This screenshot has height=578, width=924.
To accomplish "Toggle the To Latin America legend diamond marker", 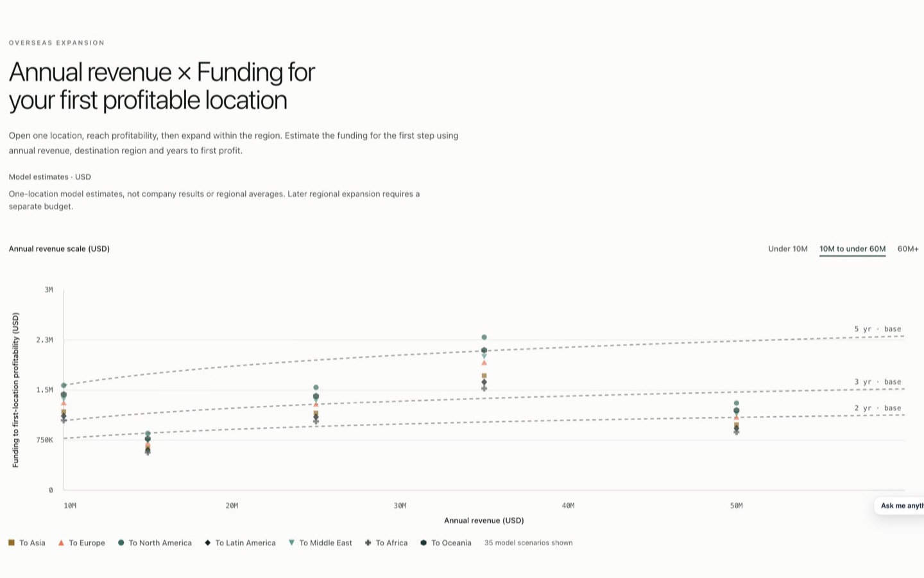I will coord(207,543).
